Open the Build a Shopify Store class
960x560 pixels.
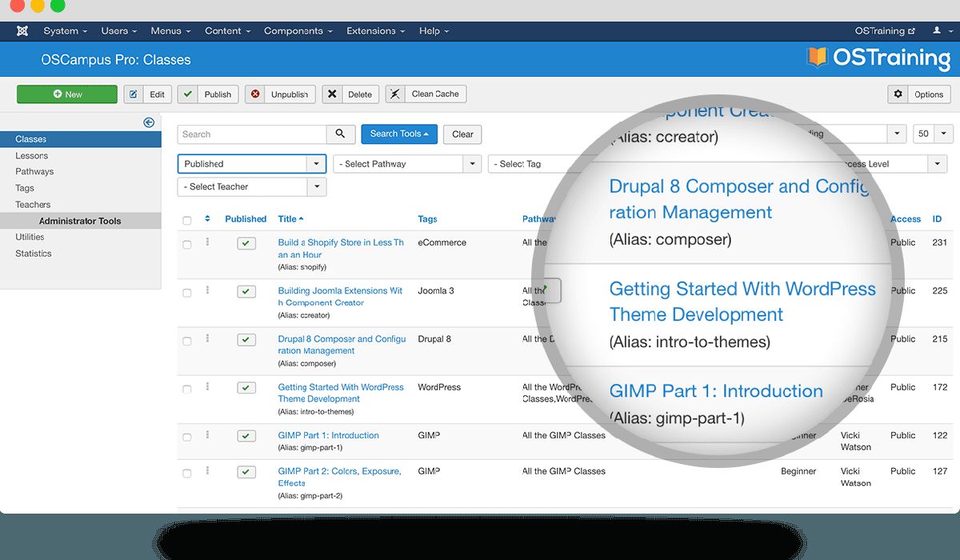pos(341,248)
